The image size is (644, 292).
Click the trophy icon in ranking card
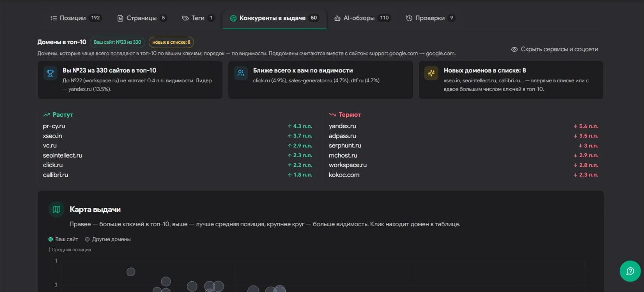50,73
